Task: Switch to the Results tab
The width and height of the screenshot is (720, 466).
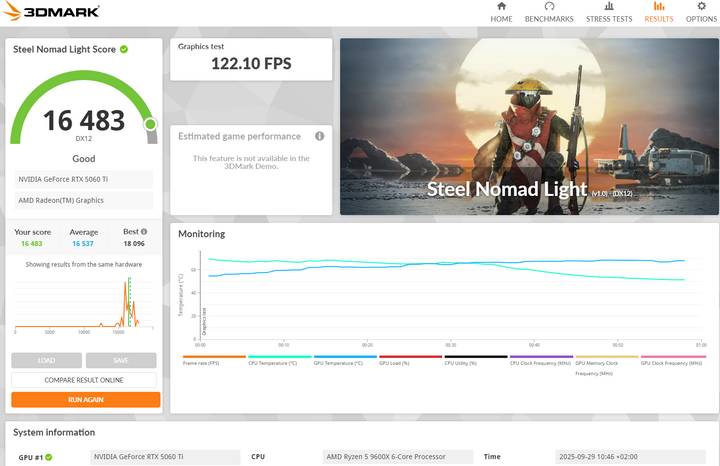Action: tap(659, 12)
